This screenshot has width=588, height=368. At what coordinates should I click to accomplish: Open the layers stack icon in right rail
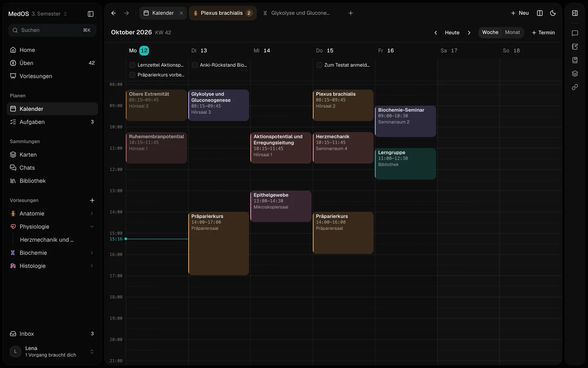coord(575,74)
